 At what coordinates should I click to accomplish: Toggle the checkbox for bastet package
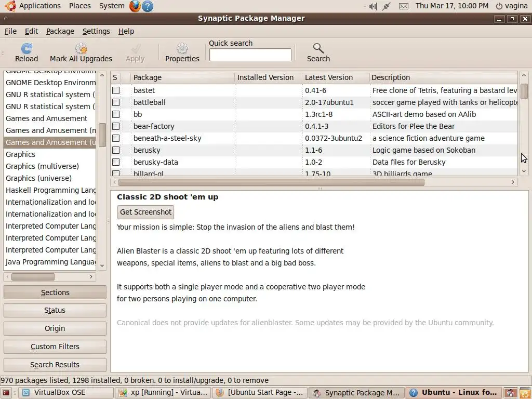tap(116, 90)
